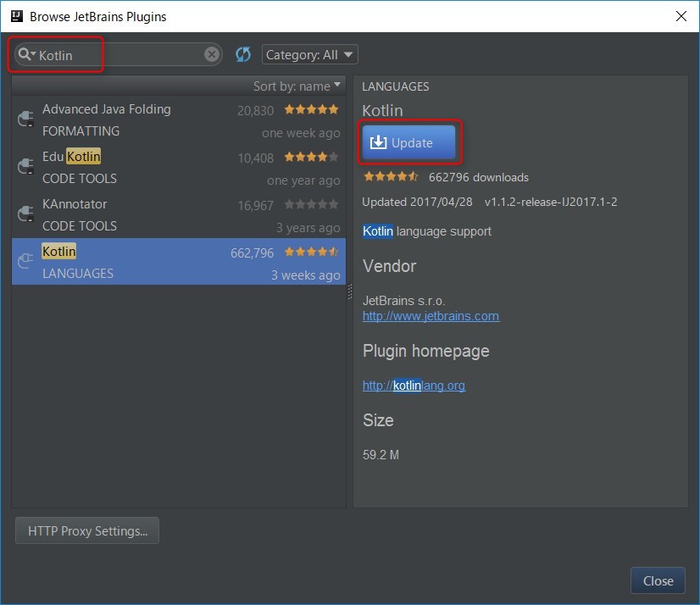Select the Edu Kotlin plugin row
700x605 pixels.
tap(179, 168)
